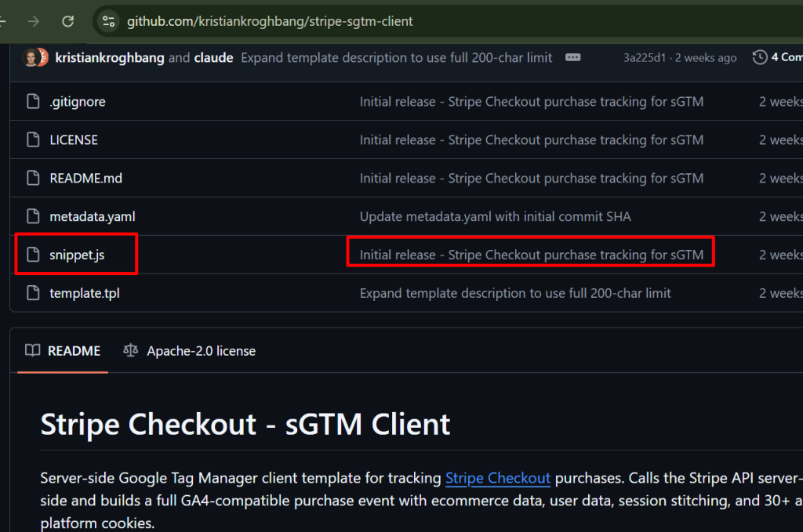This screenshot has width=803, height=532.
Task: Open the site information icon in the address bar
Action: (x=109, y=21)
